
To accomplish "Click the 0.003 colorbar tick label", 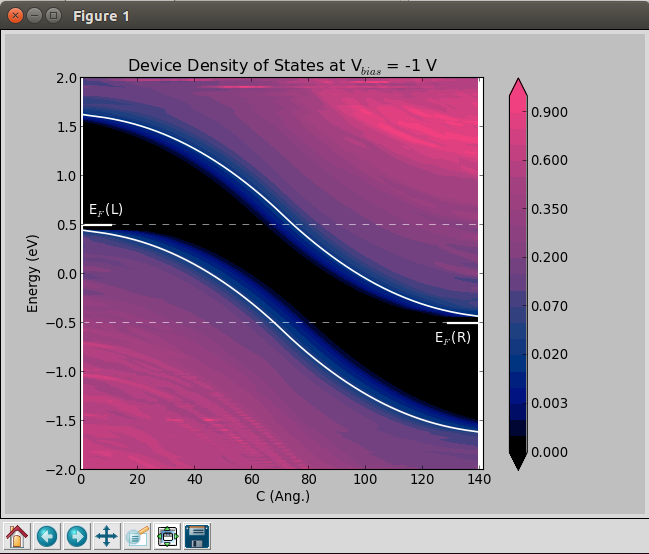I will pos(549,403).
